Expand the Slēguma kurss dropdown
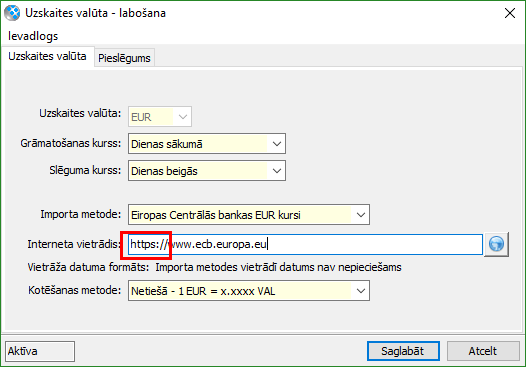526x367 pixels. click(x=207, y=171)
